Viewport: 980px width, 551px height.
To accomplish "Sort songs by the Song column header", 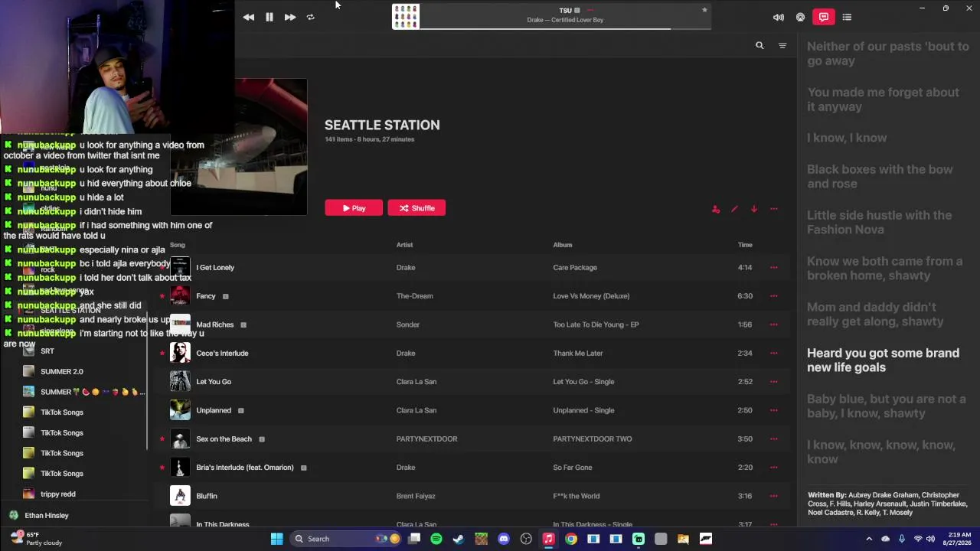I will coord(178,245).
